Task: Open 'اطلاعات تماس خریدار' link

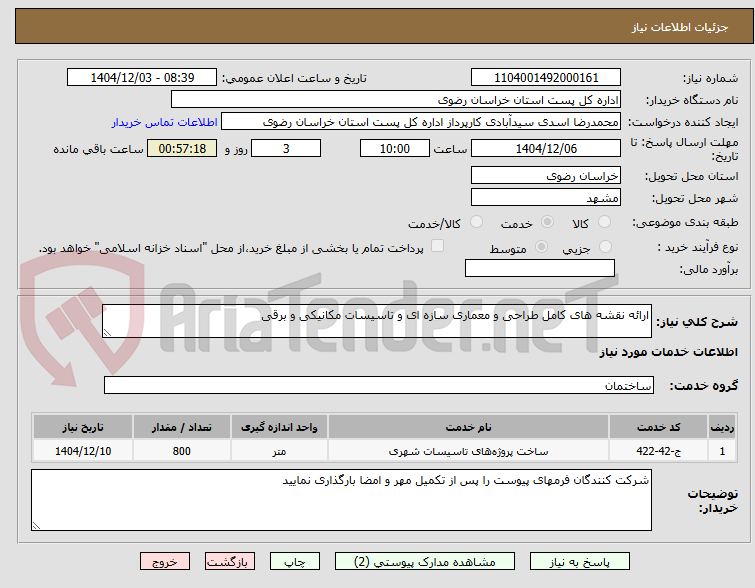Action: [x=165, y=122]
